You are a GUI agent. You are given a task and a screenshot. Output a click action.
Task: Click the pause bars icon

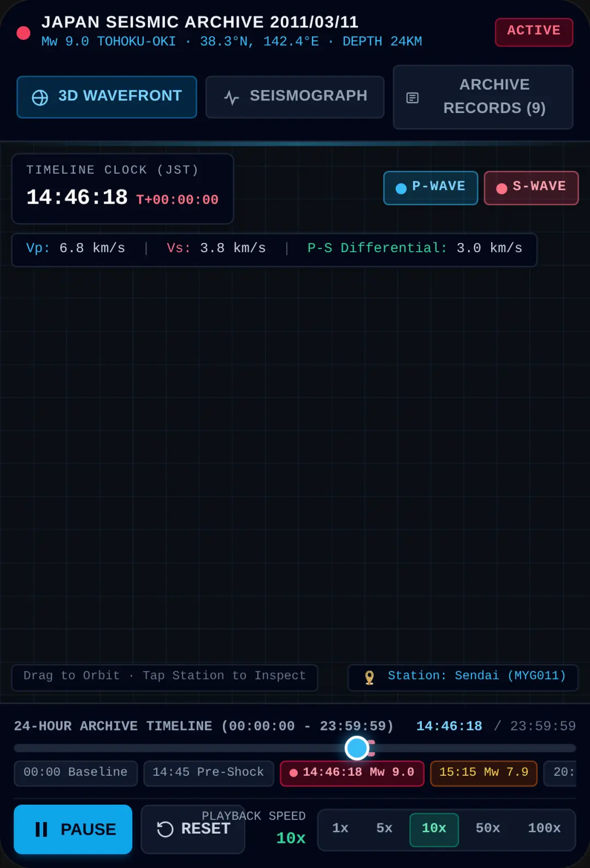pyautogui.click(x=42, y=829)
